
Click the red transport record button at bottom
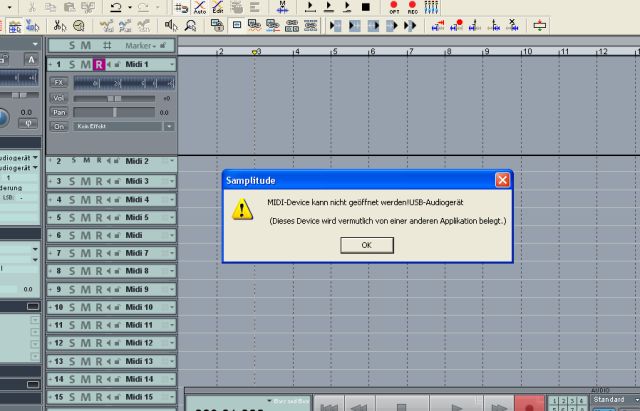(529, 404)
